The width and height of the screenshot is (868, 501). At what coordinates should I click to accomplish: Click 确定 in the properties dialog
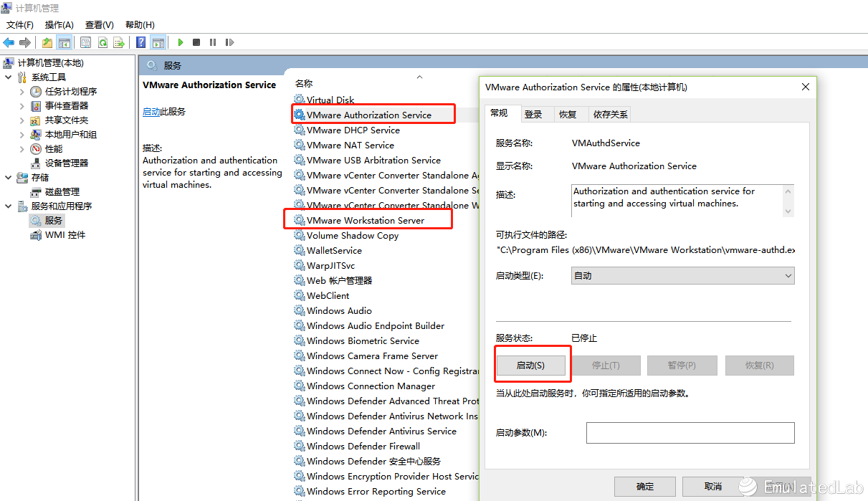645,487
